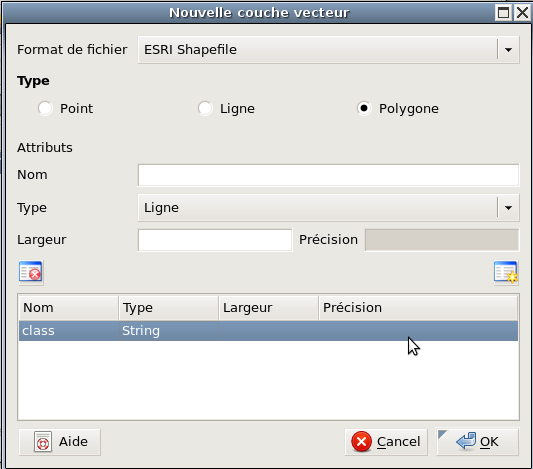Click the add attribute to list icon
Viewport: 533px width, 469px height.
505,272
